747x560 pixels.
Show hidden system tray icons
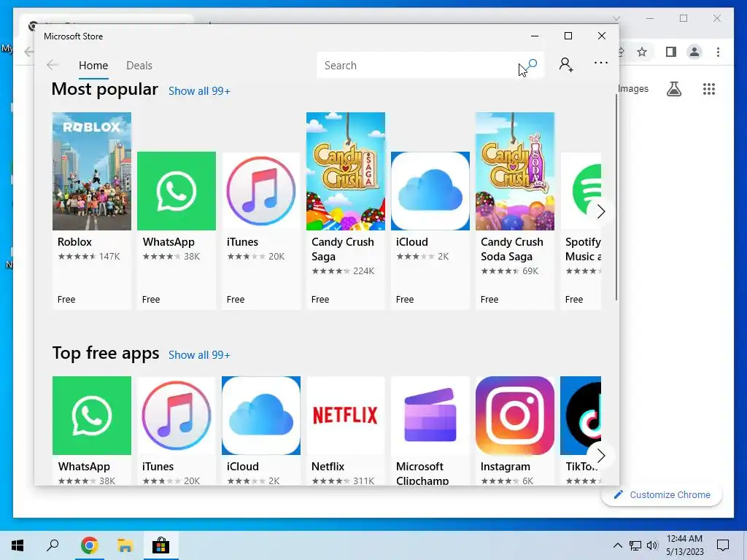[x=617, y=545]
